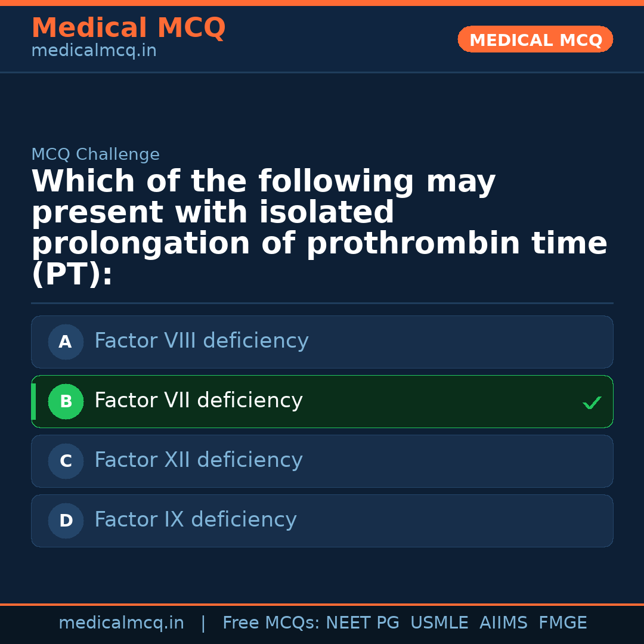Image resolution: width=644 pixels, height=644 pixels.
Task: Click FMGE in the footer
Action: click(x=562, y=623)
